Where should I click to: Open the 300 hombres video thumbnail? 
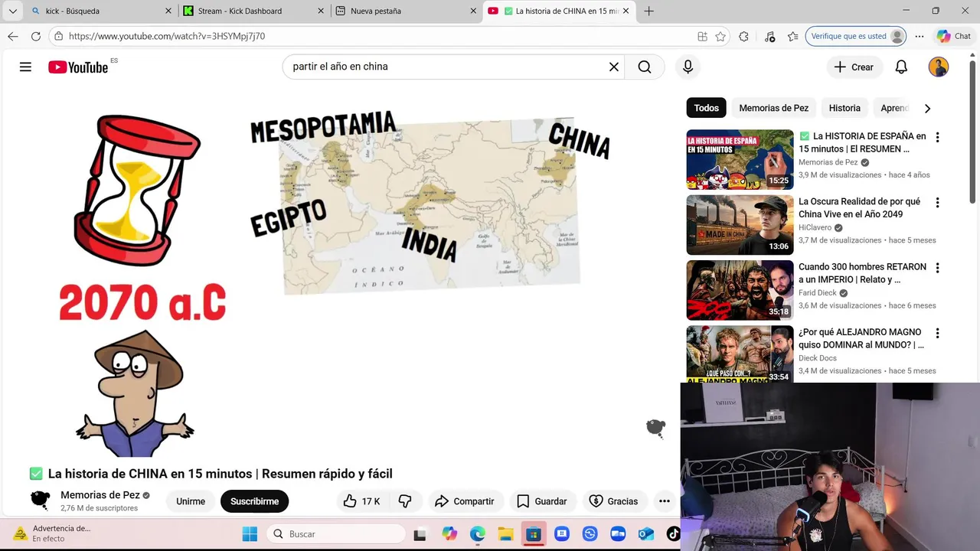pyautogui.click(x=740, y=290)
